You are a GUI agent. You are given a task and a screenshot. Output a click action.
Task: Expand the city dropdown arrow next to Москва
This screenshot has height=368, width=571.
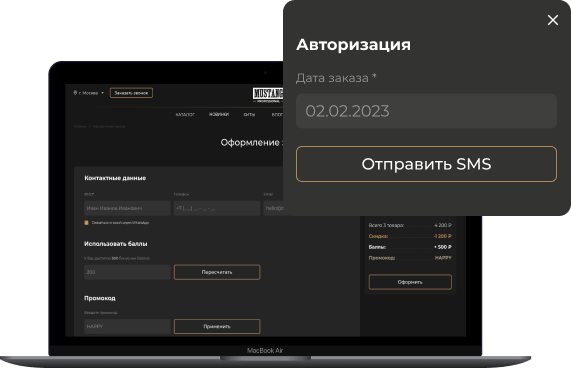coord(102,93)
